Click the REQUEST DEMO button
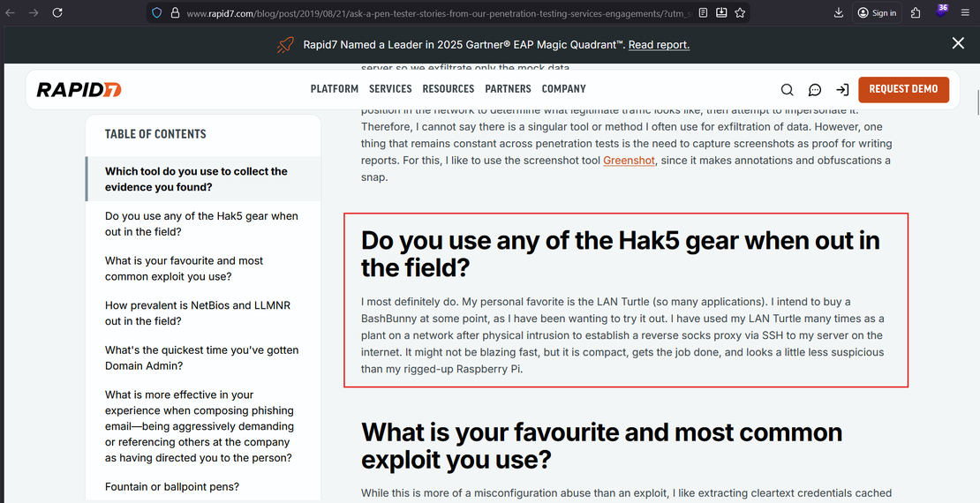Viewport: 980px width, 503px height. (903, 89)
